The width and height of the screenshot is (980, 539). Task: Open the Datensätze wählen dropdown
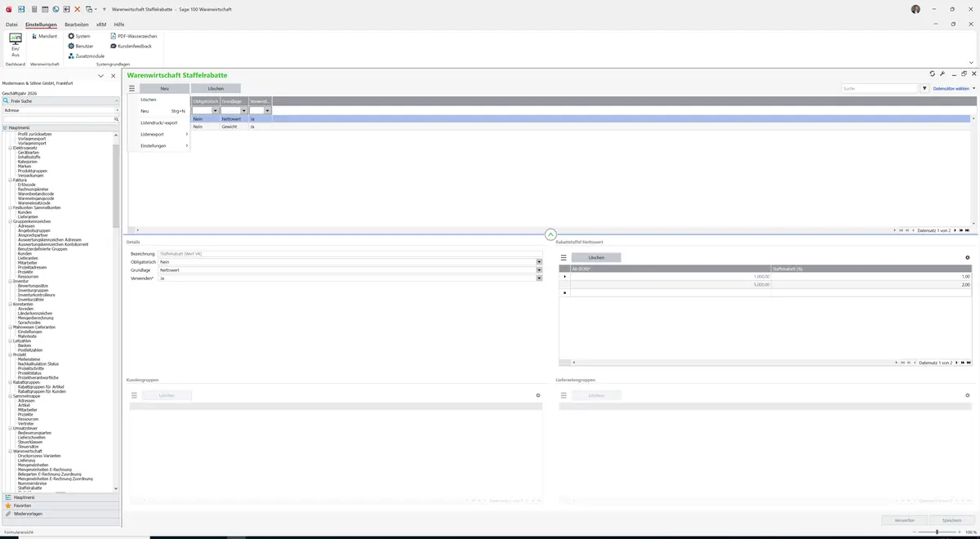pyautogui.click(x=954, y=88)
